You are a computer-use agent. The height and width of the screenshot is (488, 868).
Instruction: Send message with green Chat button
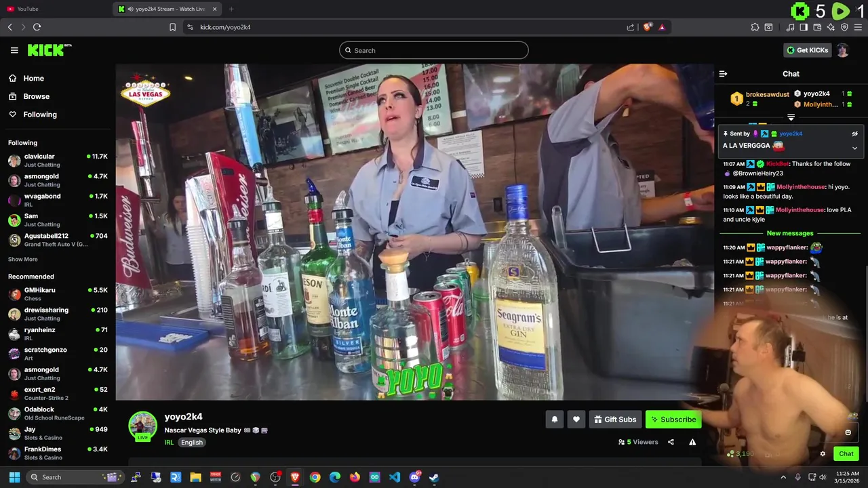tap(846, 454)
